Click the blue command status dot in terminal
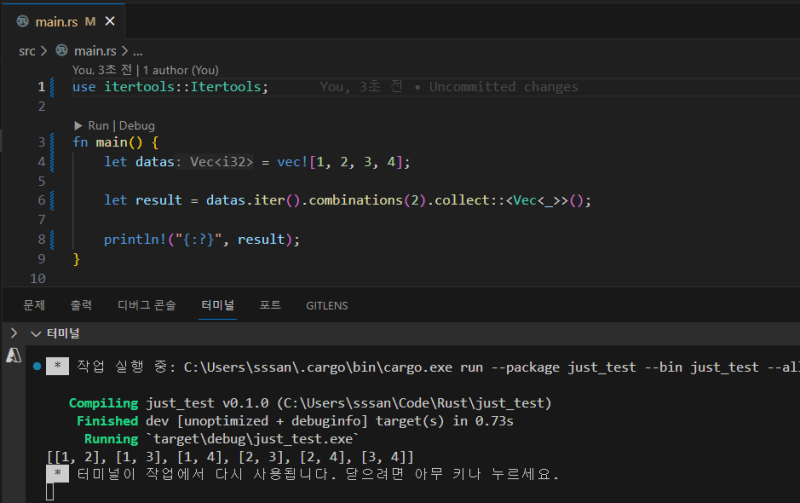Screen dimensions: 800x503 [x=37, y=367]
